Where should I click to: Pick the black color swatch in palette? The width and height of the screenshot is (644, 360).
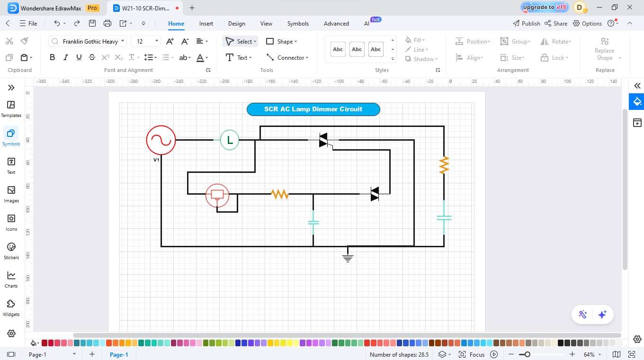(561, 343)
